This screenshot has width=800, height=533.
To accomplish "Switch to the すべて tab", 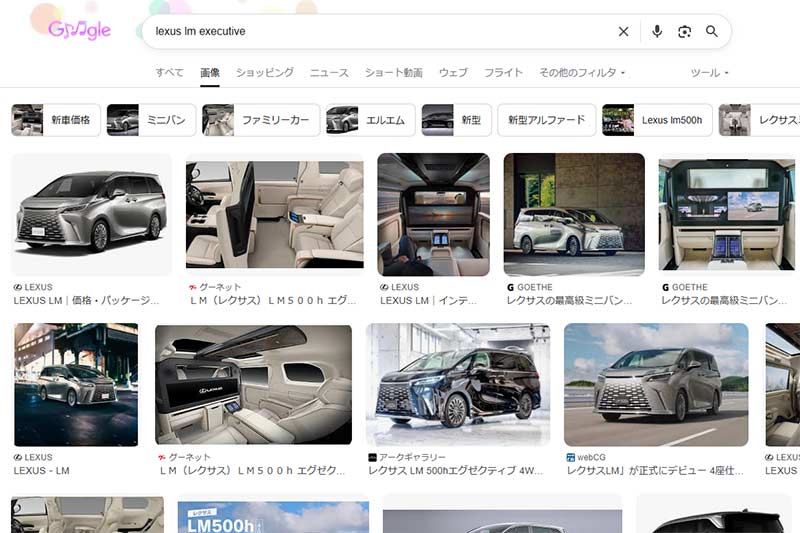I will pos(169,72).
